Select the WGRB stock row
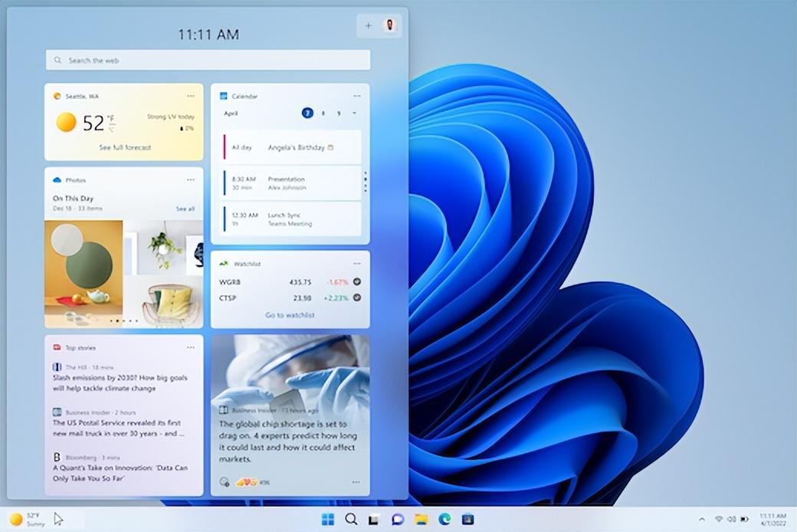Viewport: 797px width, 532px height. [290, 282]
